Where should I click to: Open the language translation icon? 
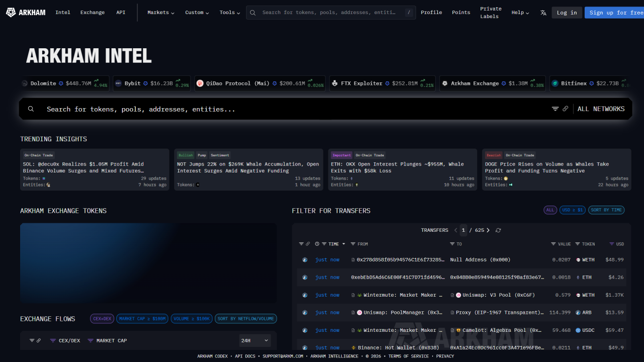click(543, 13)
